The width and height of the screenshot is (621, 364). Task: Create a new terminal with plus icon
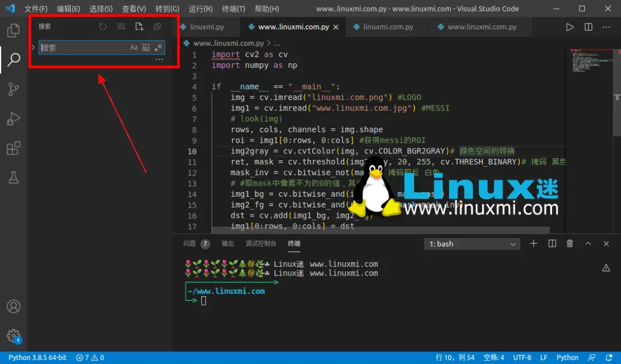534,244
